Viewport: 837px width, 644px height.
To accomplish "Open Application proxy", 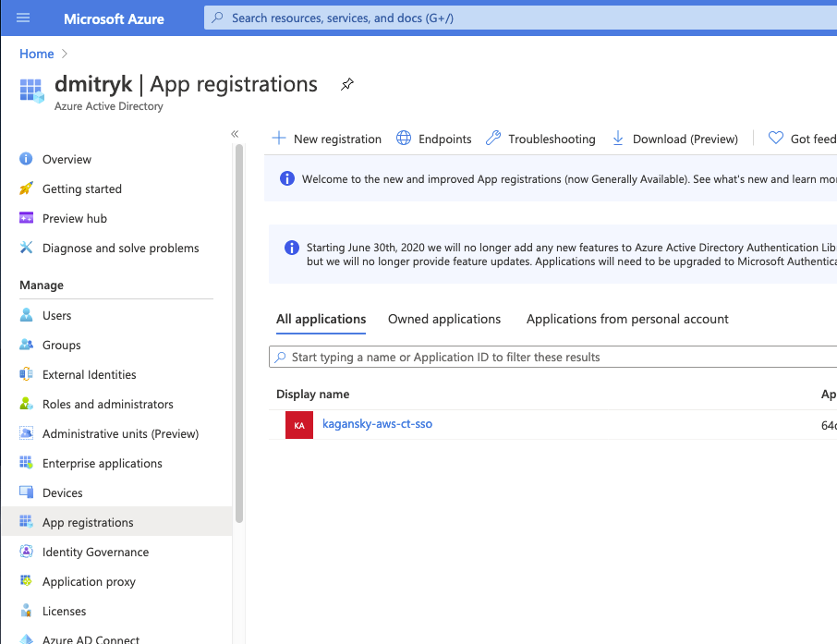I will point(89,581).
